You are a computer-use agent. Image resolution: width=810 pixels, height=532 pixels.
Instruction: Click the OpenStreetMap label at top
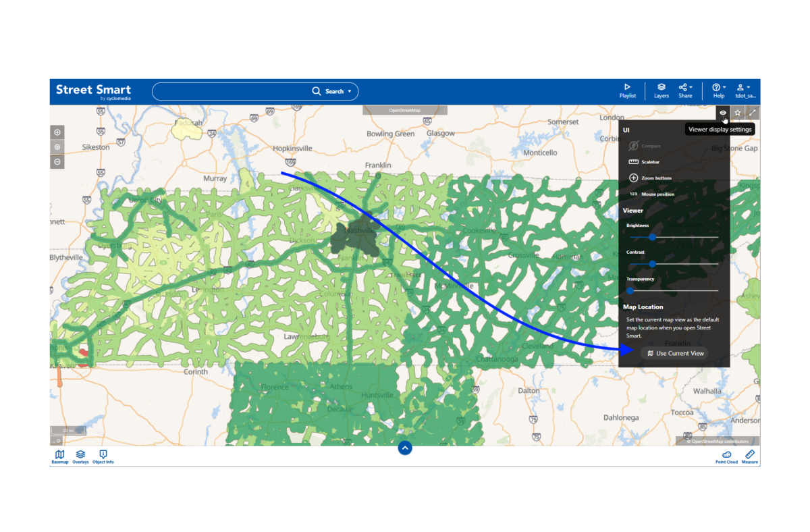click(405, 109)
